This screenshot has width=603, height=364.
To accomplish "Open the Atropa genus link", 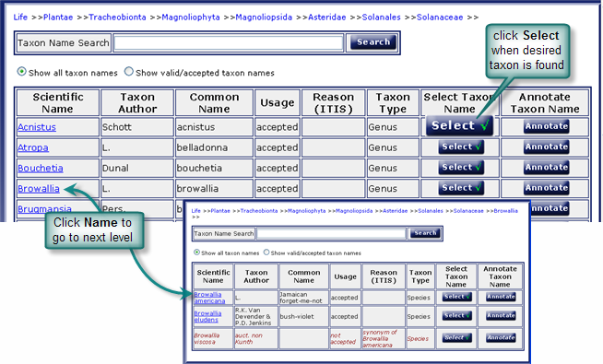I will (x=33, y=147).
